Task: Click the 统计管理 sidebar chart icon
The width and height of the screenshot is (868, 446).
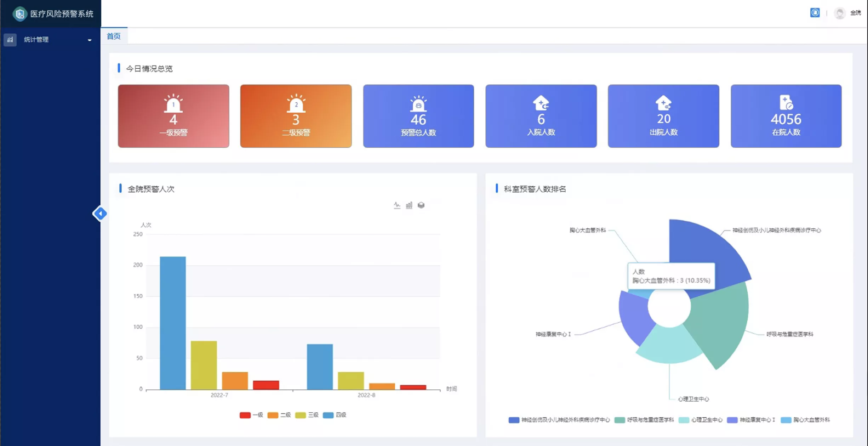Action: click(10, 40)
